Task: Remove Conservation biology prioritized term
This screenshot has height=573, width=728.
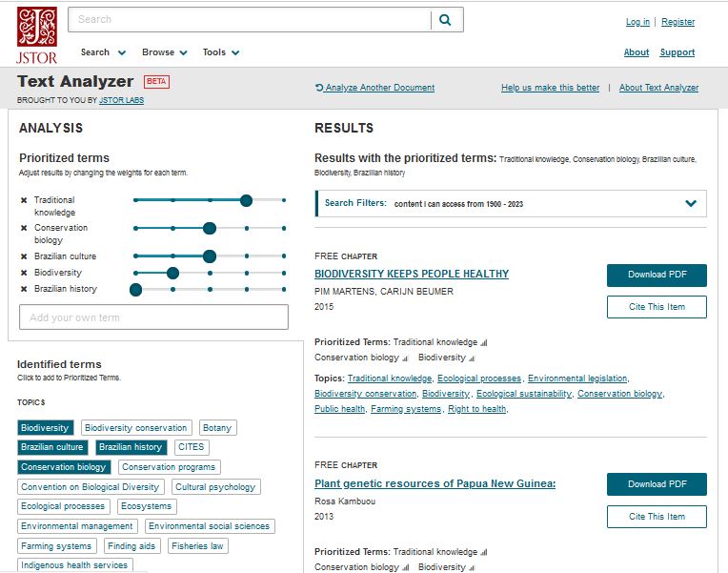Action: [24, 228]
